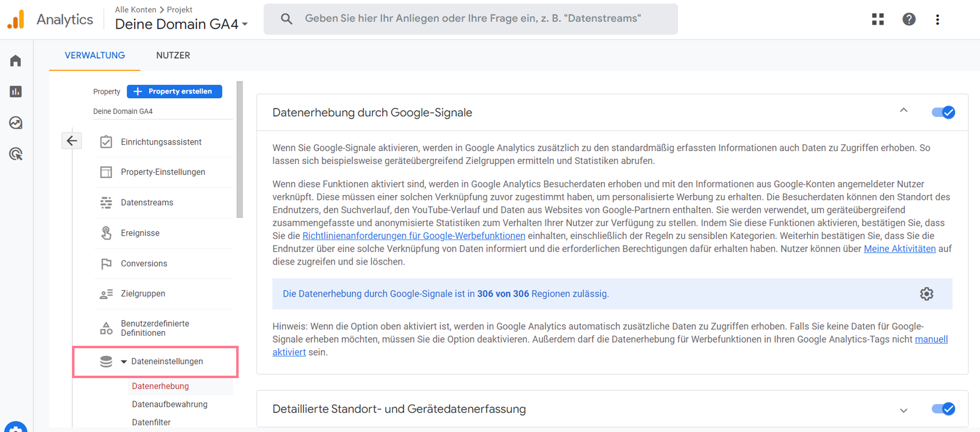
Task: Open the Deine Domain GA4 property dropdown
Action: (181, 24)
